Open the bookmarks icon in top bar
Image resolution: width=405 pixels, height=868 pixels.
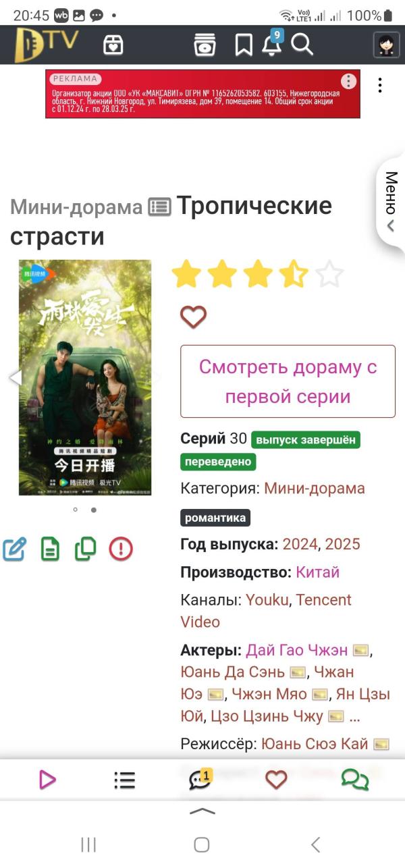(x=243, y=45)
